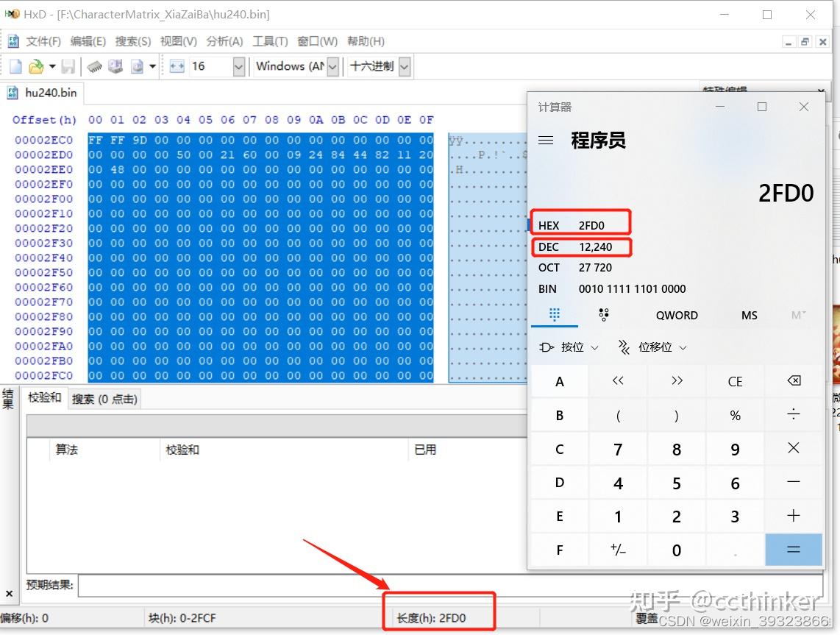Click the Open file folder icon
Image resolution: width=840 pixels, height=635 pixels.
pyautogui.click(x=36, y=66)
